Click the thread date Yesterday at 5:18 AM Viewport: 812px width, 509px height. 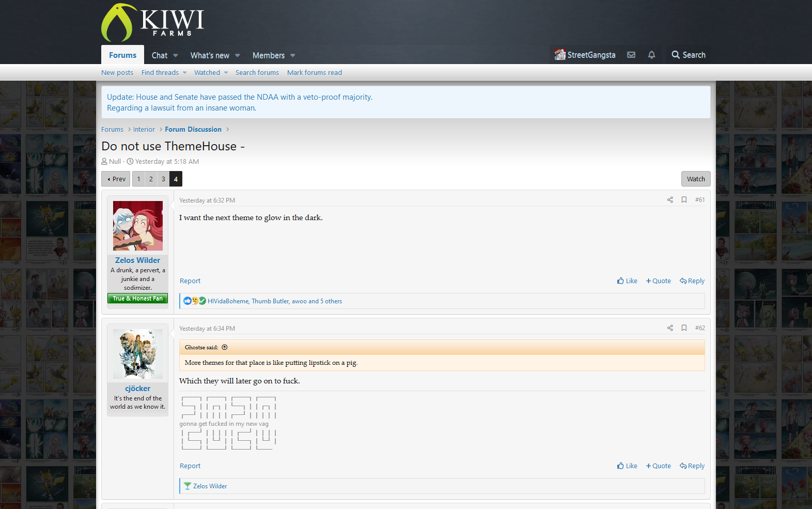coord(167,162)
